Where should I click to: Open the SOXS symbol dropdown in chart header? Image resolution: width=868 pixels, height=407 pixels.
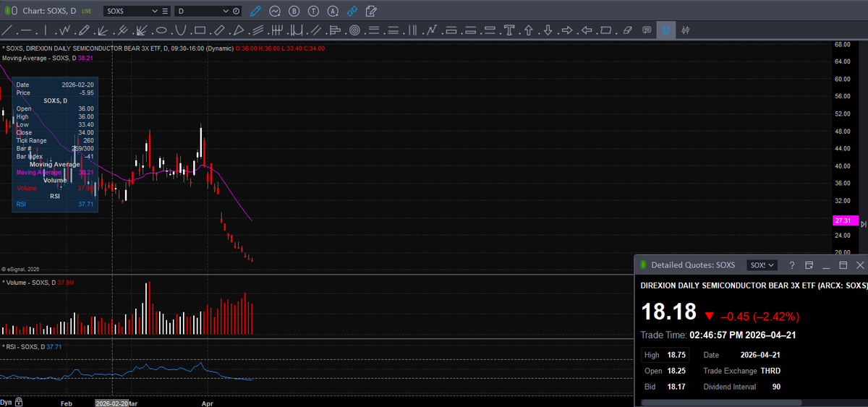click(156, 12)
